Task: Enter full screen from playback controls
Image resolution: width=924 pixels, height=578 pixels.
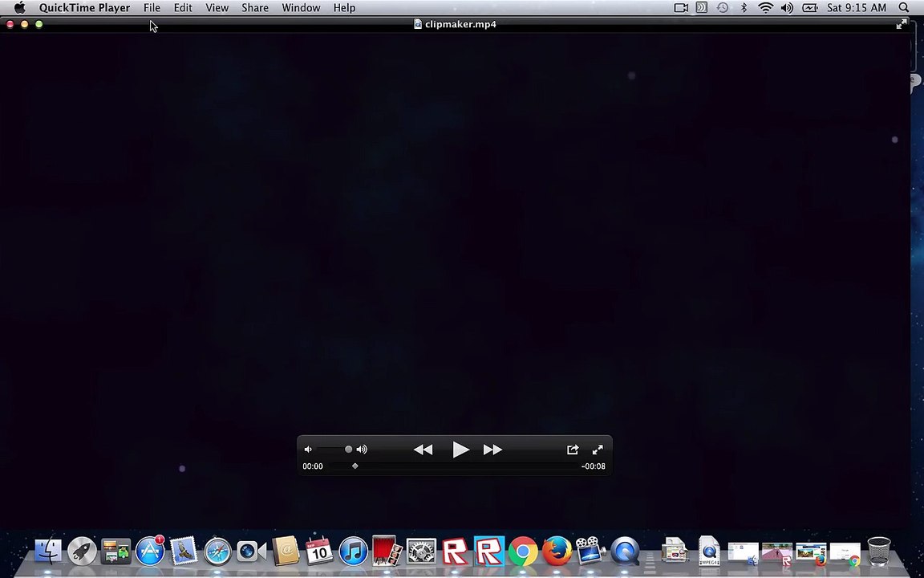Action: [x=598, y=450]
